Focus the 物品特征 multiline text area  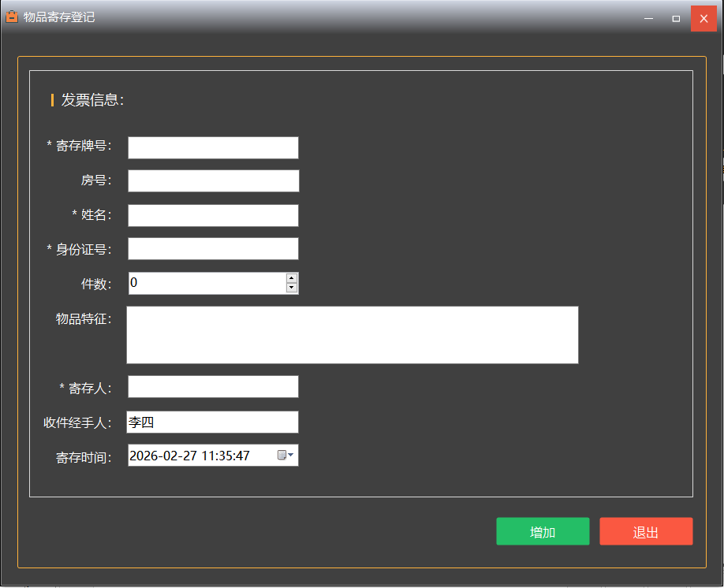[352, 335]
